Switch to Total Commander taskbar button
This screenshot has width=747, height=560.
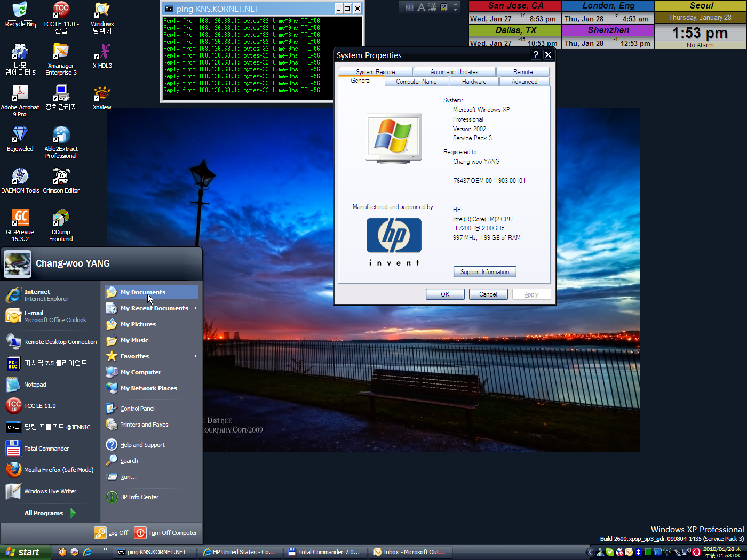324,552
